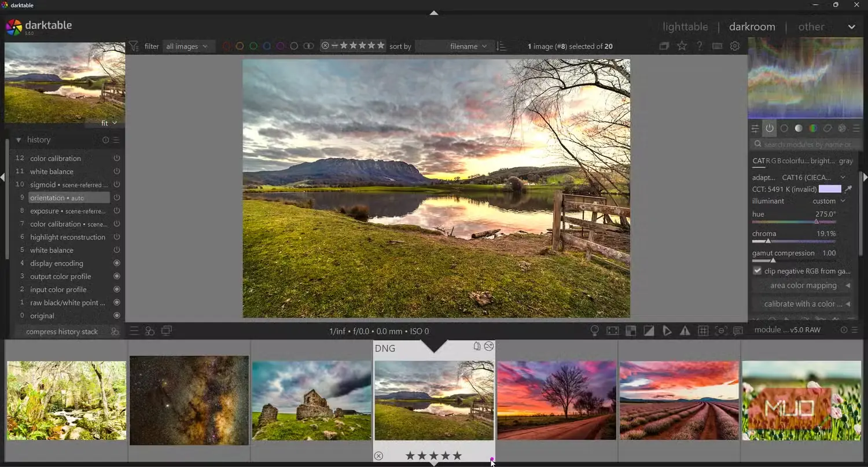The width and height of the screenshot is (868, 467).
Task: Open the adaptation CAT16 dropdown
Action: pyautogui.click(x=813, y=177)
